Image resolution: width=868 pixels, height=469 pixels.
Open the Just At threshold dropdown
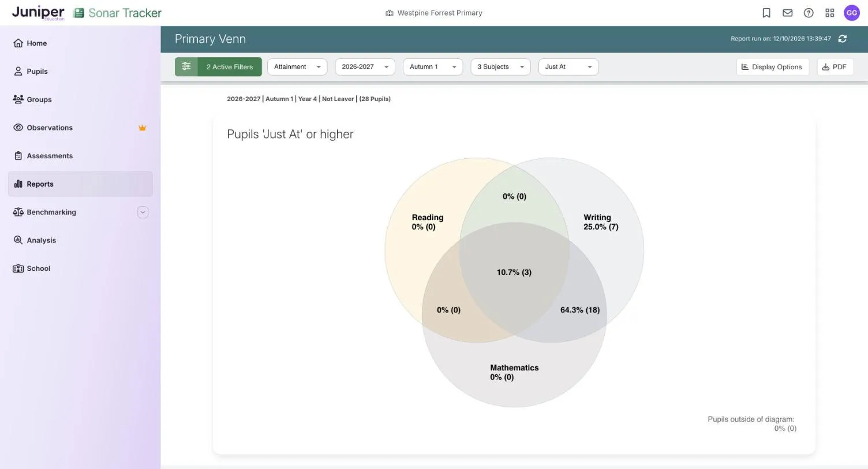(568, 67)
